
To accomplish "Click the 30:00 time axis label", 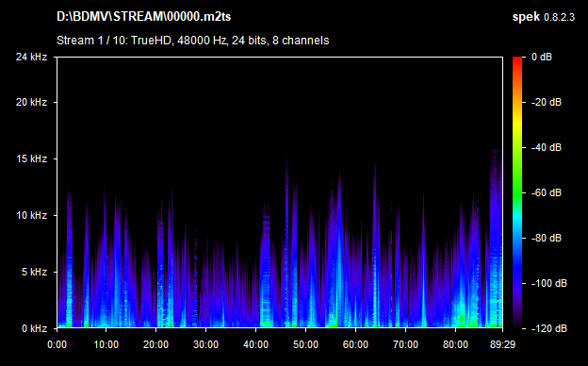I will click(205, 344).
